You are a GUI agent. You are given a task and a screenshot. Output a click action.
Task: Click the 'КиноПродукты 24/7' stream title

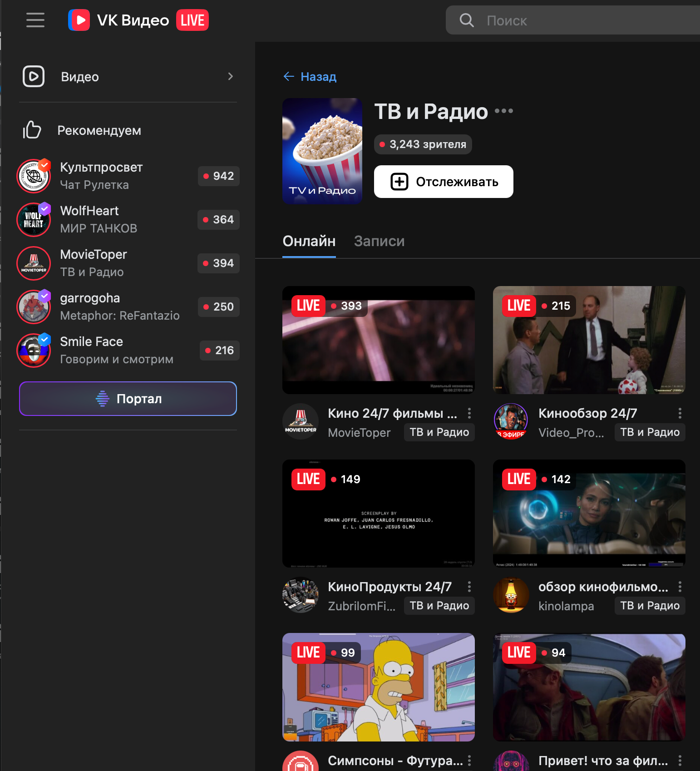tap(389, 587)
